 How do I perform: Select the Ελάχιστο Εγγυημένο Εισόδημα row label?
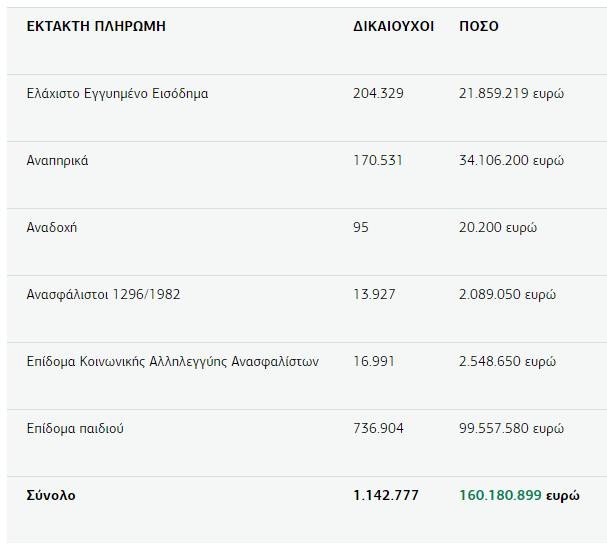coord(117,94)
